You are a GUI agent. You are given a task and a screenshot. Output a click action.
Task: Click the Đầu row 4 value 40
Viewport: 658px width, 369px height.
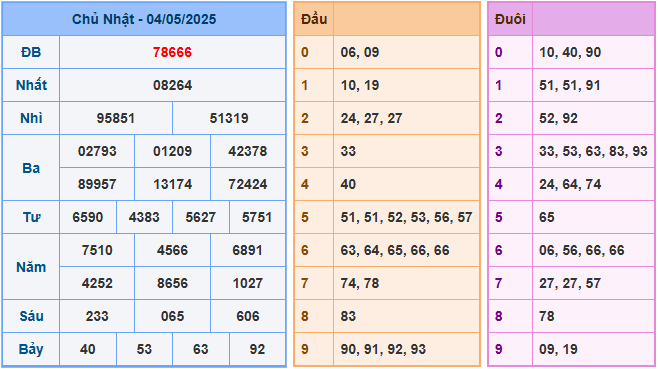pyautogui.click(x=348, y=184)
